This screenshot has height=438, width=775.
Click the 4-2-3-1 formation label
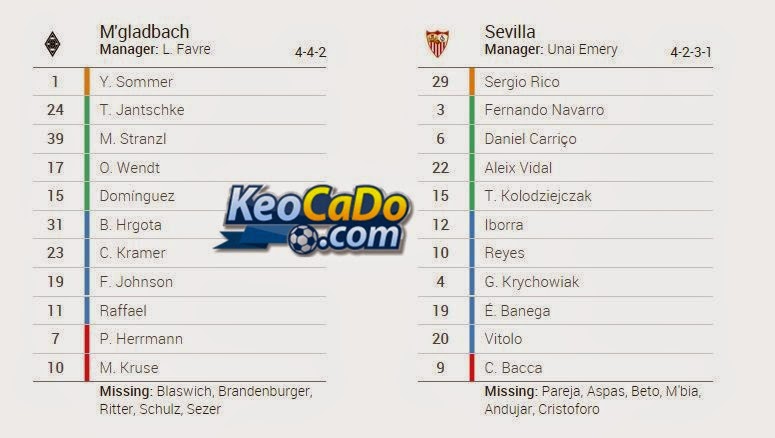point(691,52)
